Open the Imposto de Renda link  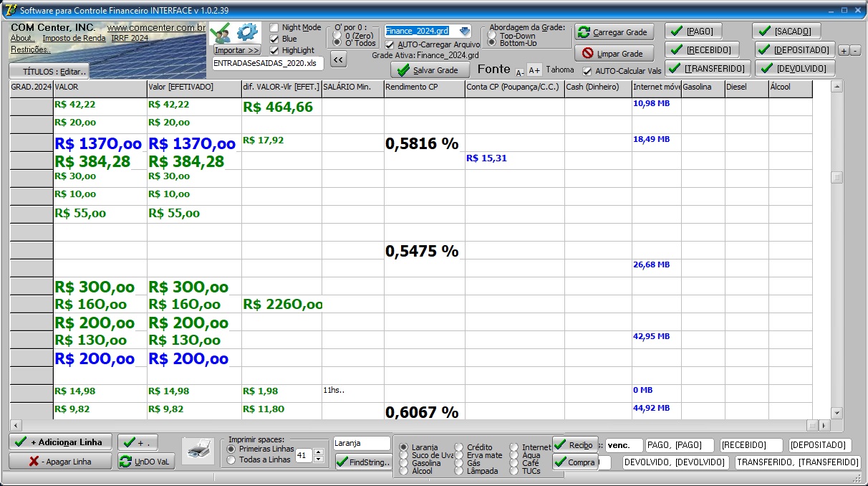(x=74, y=39)
